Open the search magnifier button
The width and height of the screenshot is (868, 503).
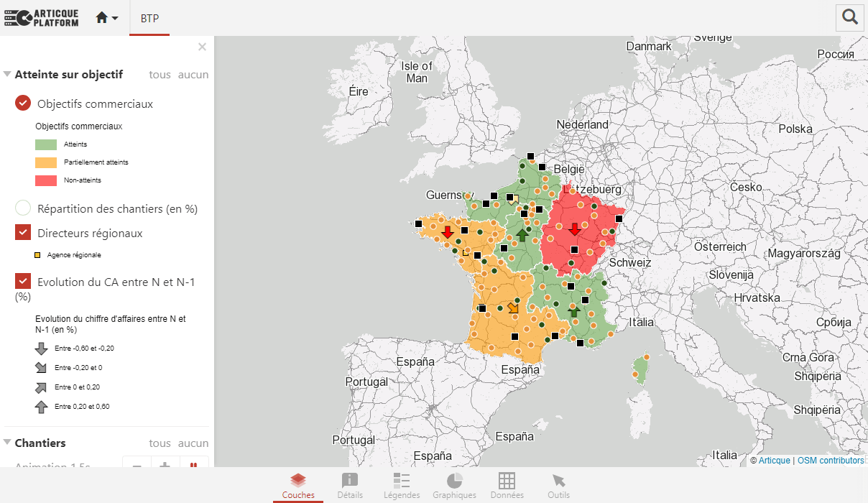(849, 18)
